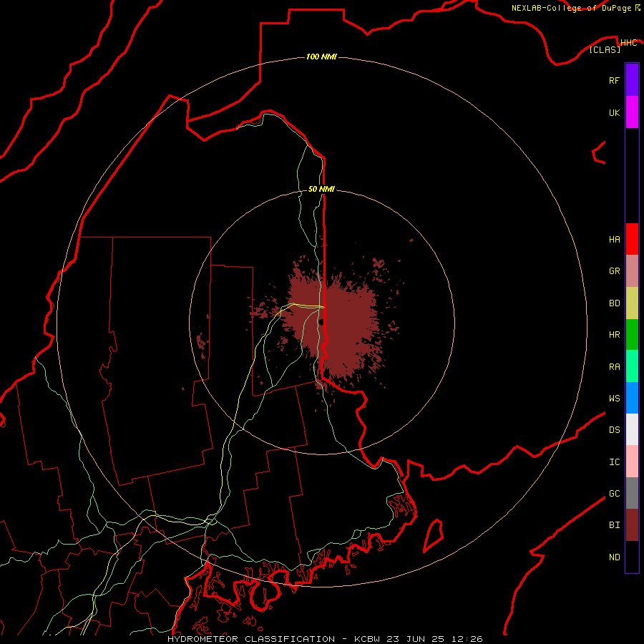Click the BI legend label
Viewport: 644px width, 644px height.
(x=614, y=525)
